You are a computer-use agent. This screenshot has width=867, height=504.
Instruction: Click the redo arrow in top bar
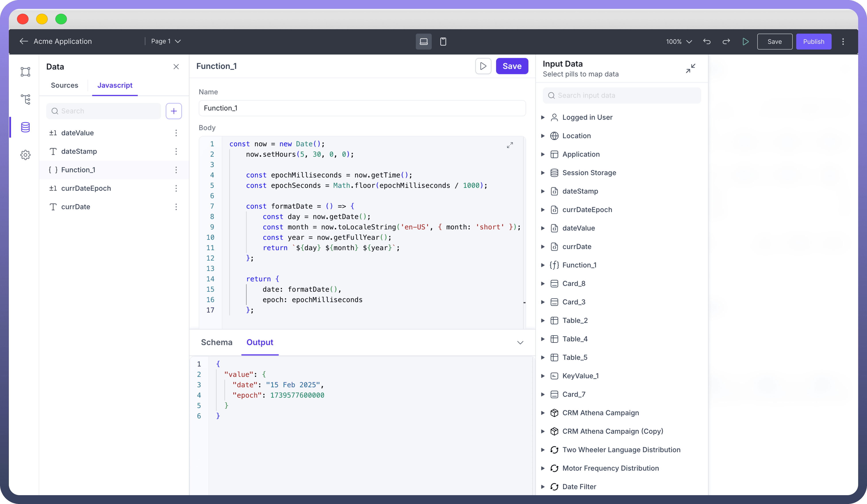726,42
